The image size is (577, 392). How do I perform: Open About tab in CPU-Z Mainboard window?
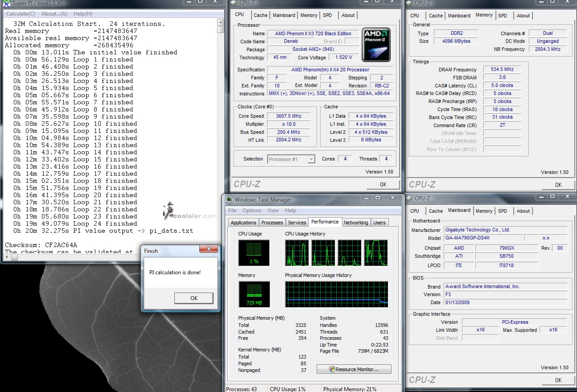pyautogui.click(x=523, y=211)
